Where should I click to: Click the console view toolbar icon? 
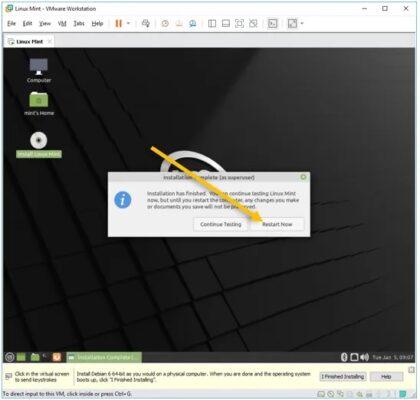tap(273, 23)
